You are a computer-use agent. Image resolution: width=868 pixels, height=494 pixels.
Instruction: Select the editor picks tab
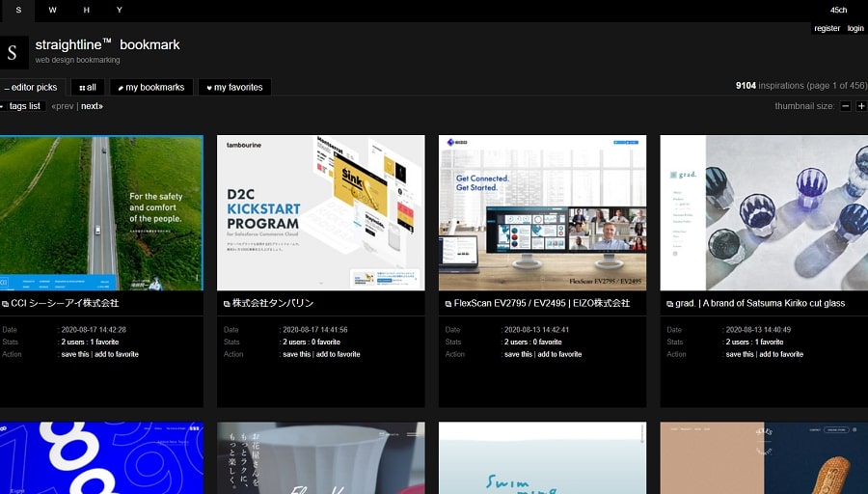click(x=31, y=88)
